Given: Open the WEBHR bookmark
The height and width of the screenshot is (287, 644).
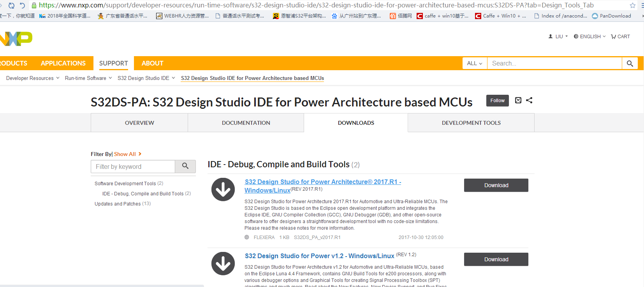Looking at the screenshot, I should (182, 16).
